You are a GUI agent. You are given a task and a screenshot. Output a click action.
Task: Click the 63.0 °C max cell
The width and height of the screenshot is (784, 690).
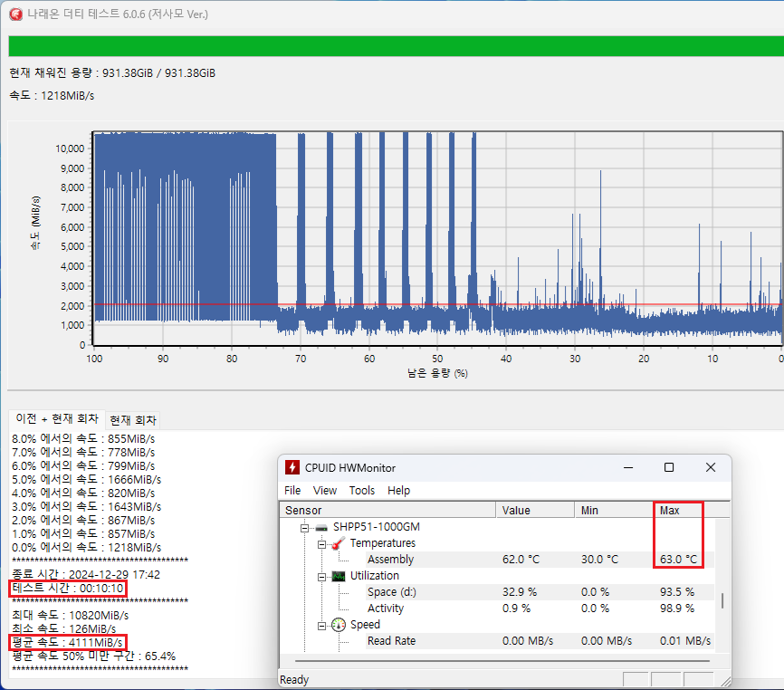[x=678, y=559]
